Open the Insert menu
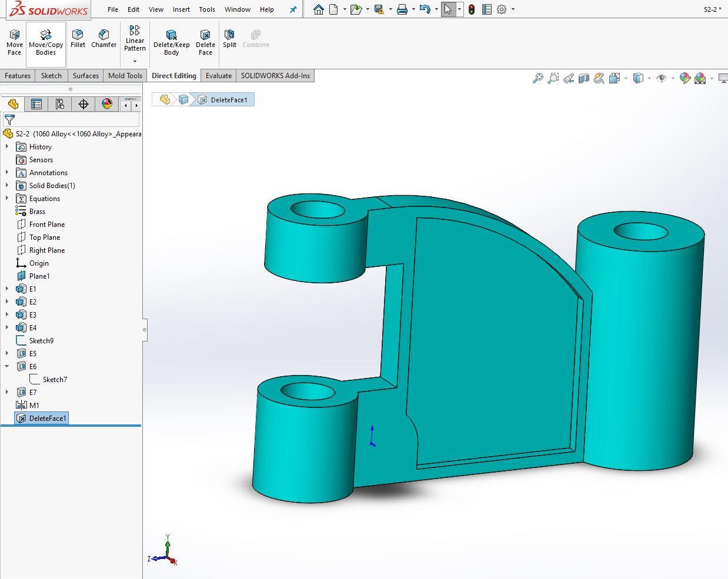Viewport: 728px width, 579px height. [x=181, y=9]
